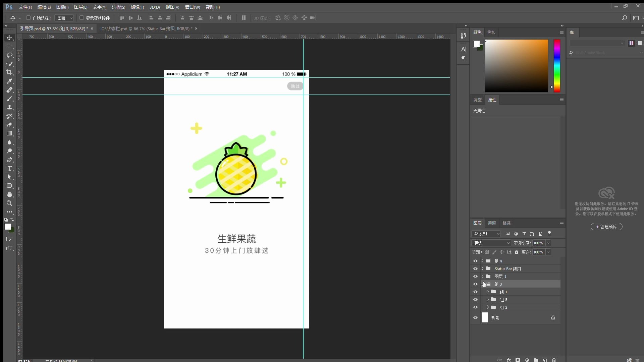This screenshot has height=362, width=644.
Task: Select the Brush tool
Action: tap(9, 99)
